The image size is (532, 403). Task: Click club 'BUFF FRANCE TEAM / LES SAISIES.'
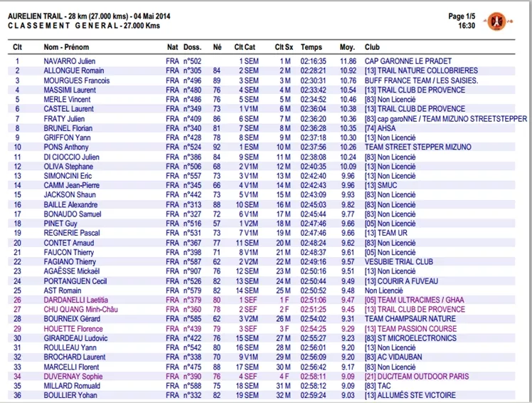(421, 80)
